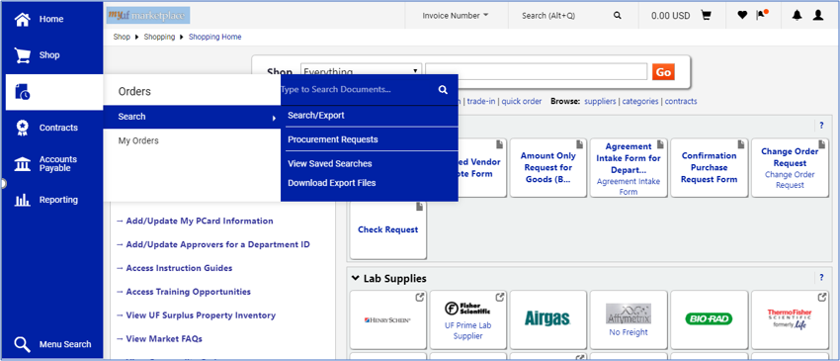Image resolution: width=840 pixels, height=361 pixels.
Task: Click the 0.00 USD cart total
Action: (x=671, y=16)
